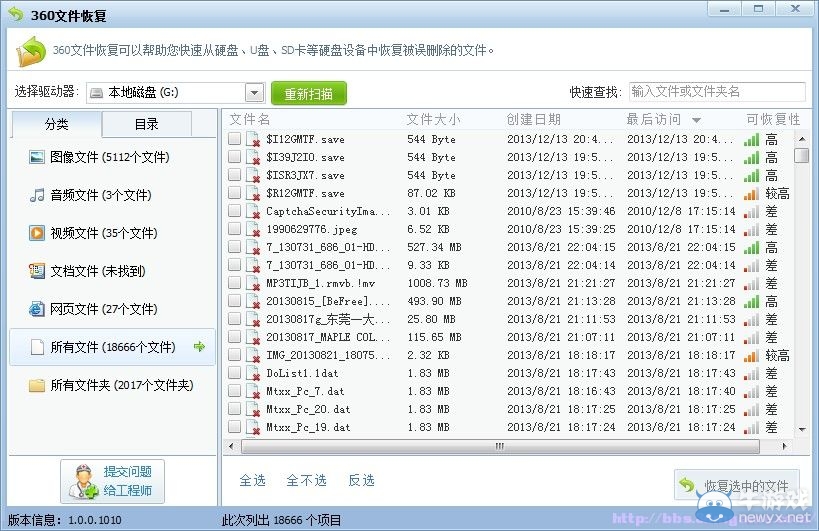Image resolution: width=819 pixels, height=531 pixels.
Task: Switch to the 分类 tab
Action: coord(56,124)
